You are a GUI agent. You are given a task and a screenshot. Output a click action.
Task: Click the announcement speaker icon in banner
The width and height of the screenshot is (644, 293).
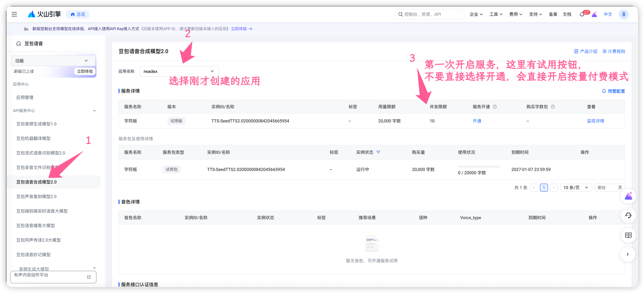(26, 29)
